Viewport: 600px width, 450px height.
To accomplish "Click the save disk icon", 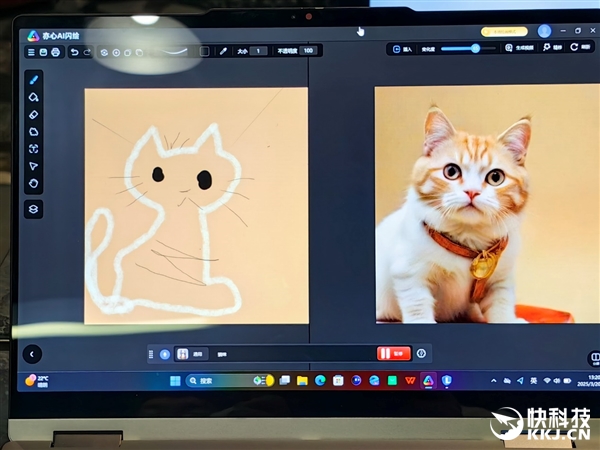I will pos(43,51).
